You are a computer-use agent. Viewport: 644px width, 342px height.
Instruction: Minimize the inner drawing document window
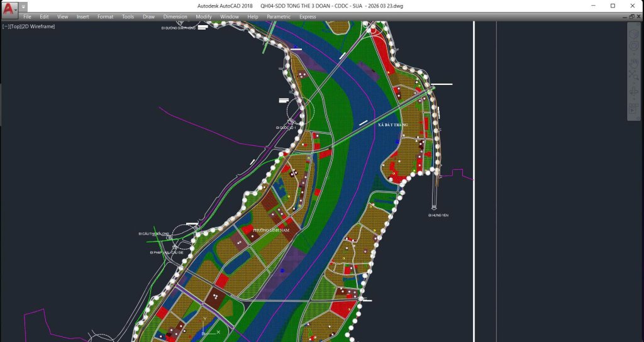point(626,17)
